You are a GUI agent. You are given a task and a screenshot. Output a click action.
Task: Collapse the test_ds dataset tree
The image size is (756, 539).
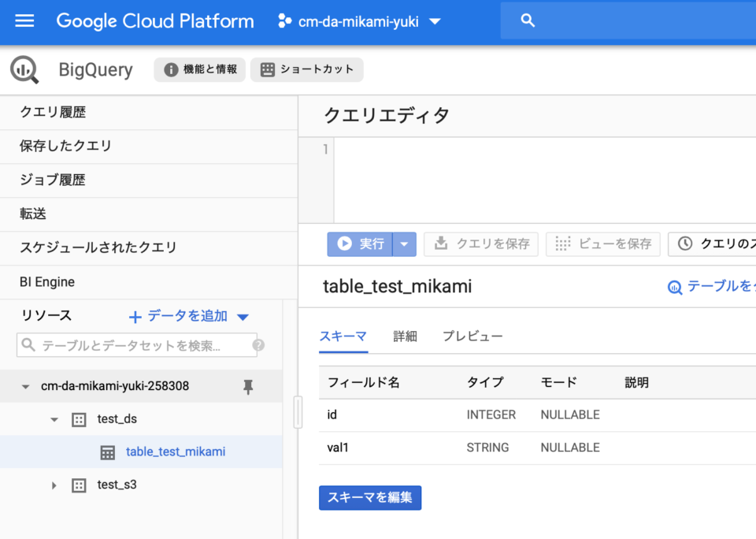54,419
